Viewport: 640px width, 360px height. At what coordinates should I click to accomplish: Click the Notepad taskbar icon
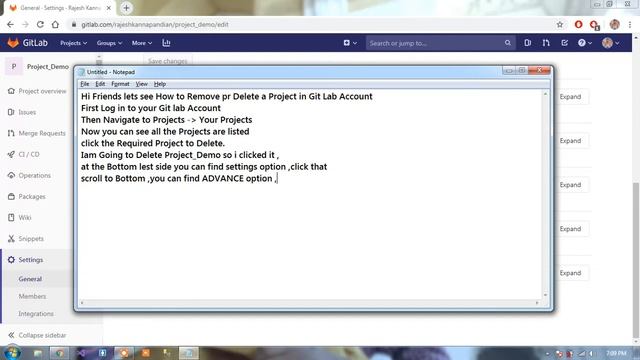189,353
